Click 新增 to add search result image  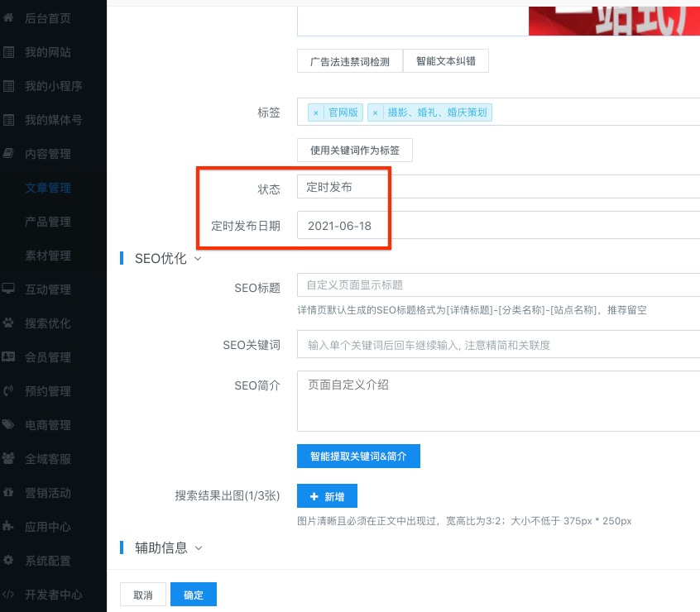(x=327, y=496)
